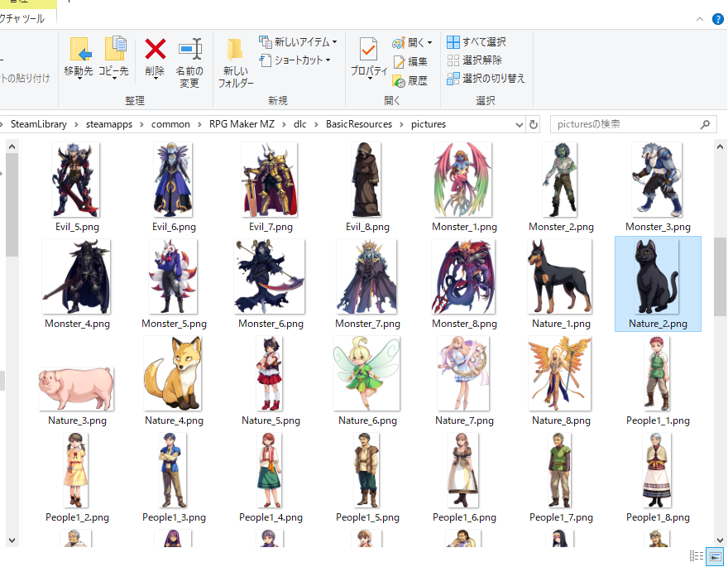Click file list scrollbar up arrow
728x567 pixels.
click(x=720, y=147)
